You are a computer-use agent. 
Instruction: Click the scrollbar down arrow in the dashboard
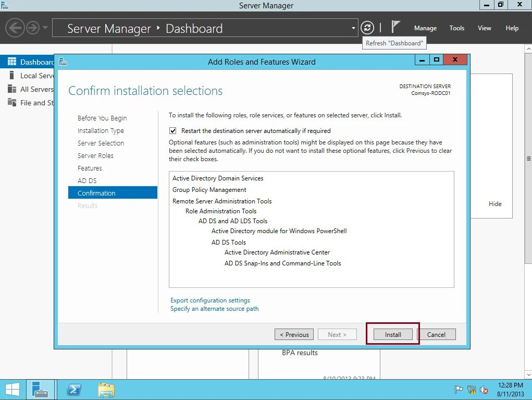tap(528, 375)
